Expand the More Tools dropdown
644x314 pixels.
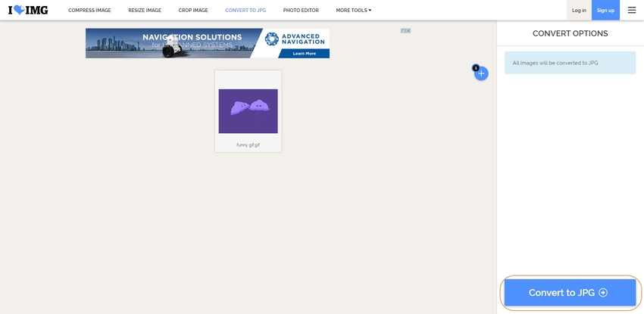click(353, 11)
